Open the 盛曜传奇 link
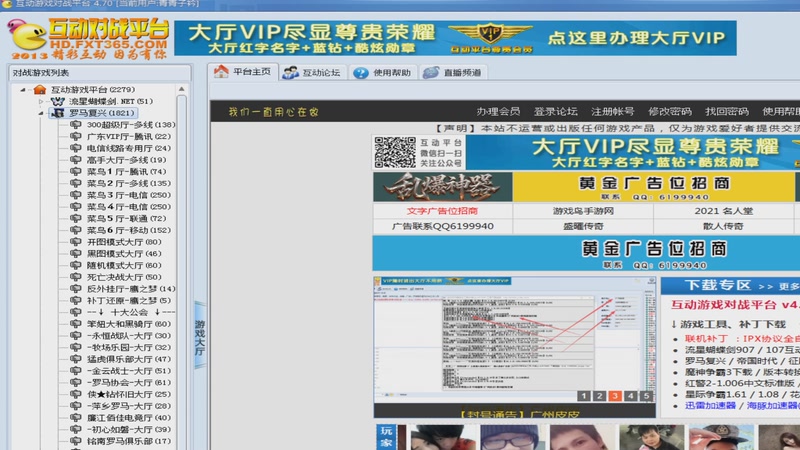Viewport: 800px width, 450px height. (583, 226)
